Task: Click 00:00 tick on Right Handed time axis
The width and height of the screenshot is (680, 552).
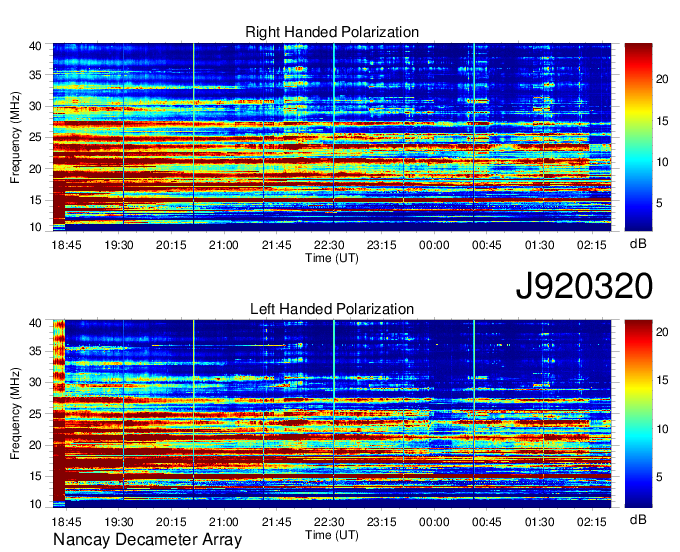Action: click(x=434, y=245)
